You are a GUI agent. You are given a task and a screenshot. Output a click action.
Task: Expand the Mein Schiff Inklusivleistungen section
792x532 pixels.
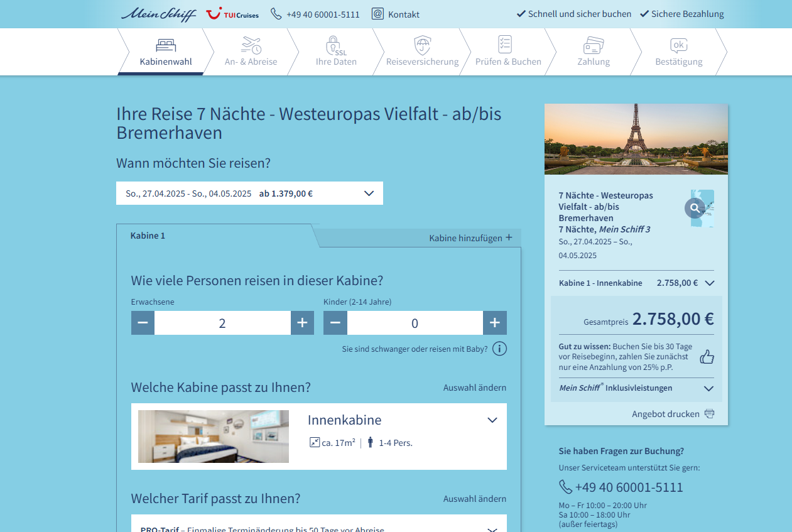[710, 388]
